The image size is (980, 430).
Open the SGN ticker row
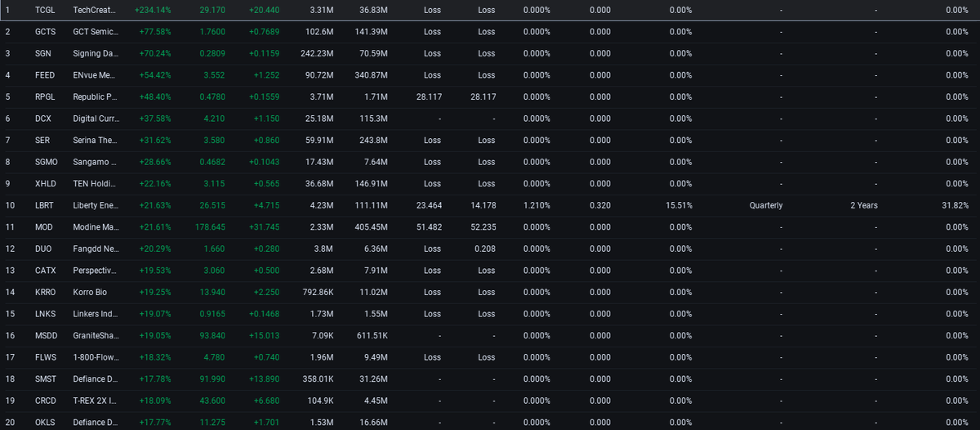[42, 53]
